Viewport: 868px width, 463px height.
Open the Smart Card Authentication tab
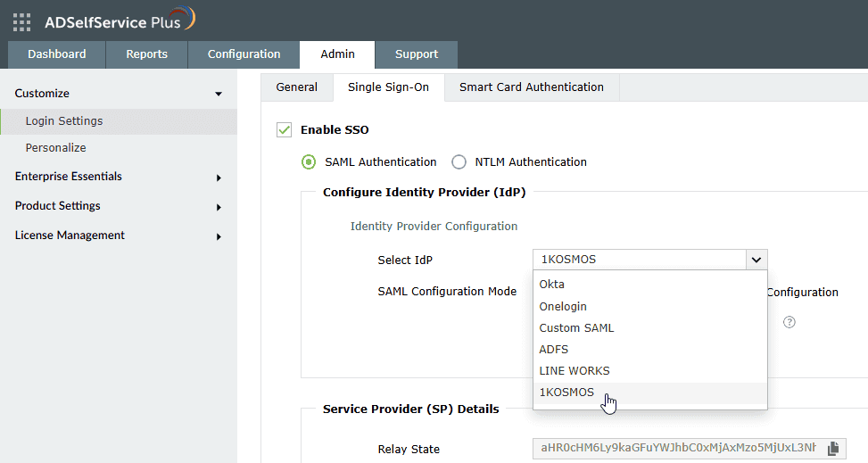531,87
